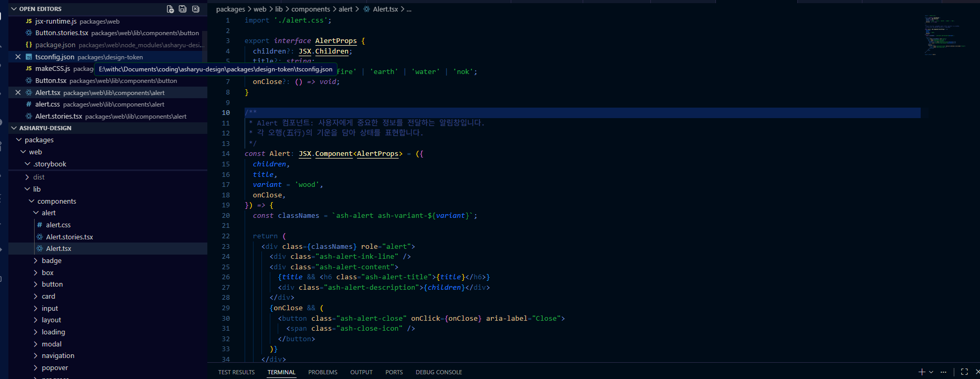Open Button.stories.tsx from Open Editors
The width and height of the screenshot is (980, 379).
pyautogui.click(x=61, y=33)
